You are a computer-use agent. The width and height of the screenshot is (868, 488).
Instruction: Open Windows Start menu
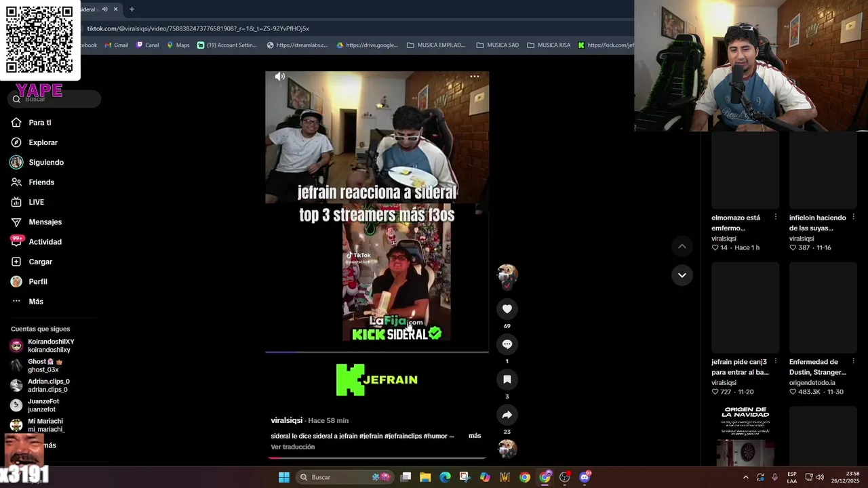[x=284, y=477]
